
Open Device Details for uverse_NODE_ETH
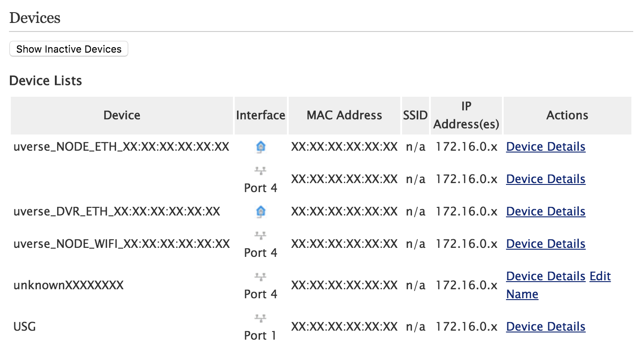(546, 147)
